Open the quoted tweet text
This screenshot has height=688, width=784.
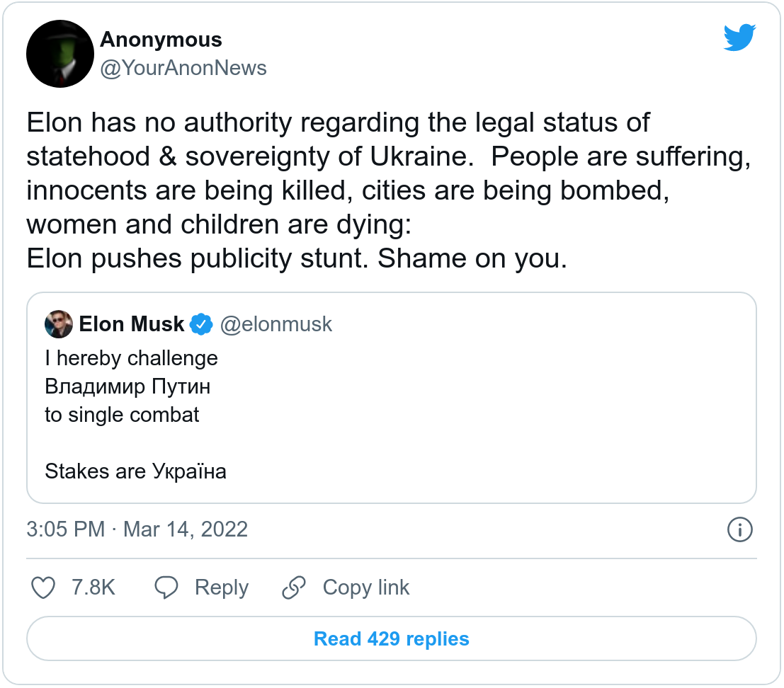[x=135, y=414]
